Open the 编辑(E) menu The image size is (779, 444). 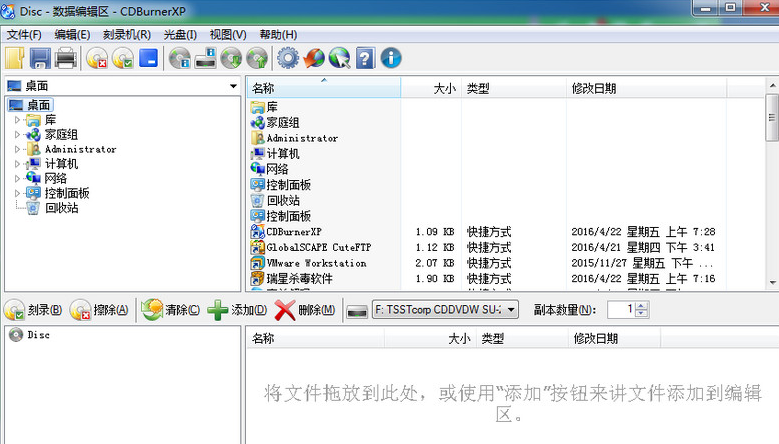tap(72, 35)
